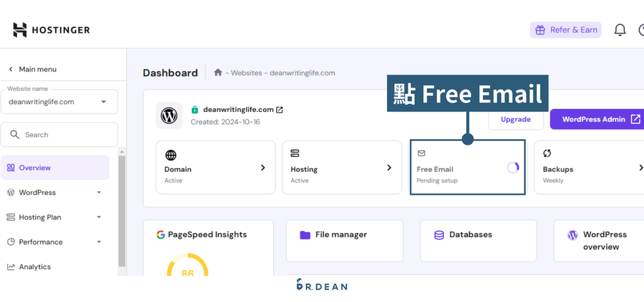Click the WordPress site logo
644x302 pixels.
pos(169,116)
